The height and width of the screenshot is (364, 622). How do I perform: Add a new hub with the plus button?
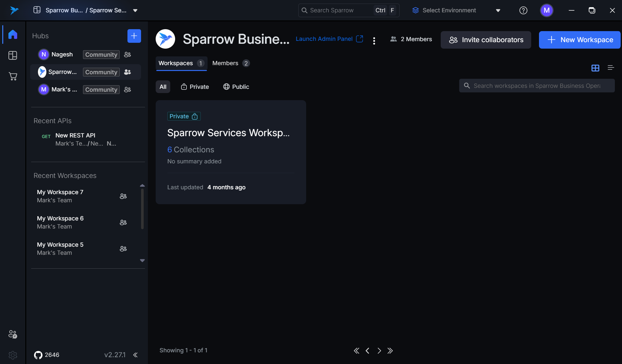134,36
